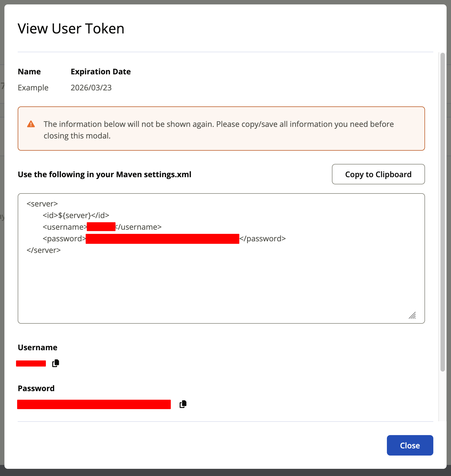Viewport: 451px width, 476px height.
Task: Copy the password using the copy icon
Action: pos(183,404)
